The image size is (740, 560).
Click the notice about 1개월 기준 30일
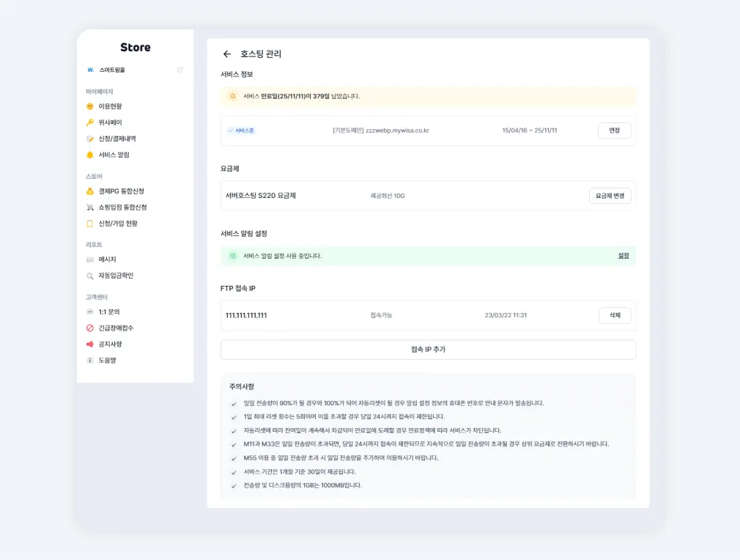(300, 472)
